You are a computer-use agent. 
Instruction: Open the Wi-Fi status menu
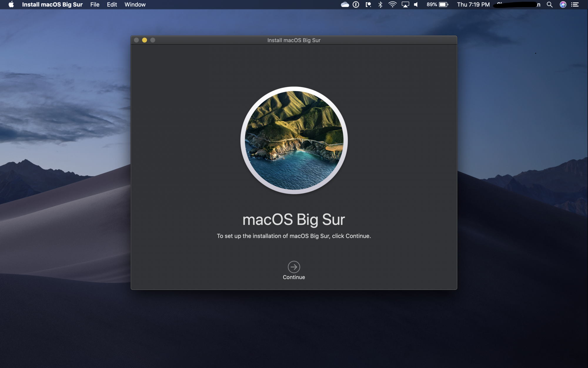coord(392,4)
